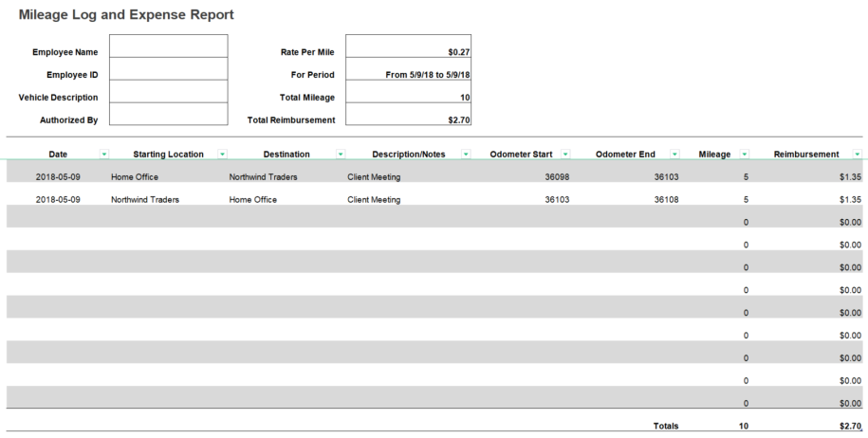This screenshot has height=438, width=868.
Task: Expand the Destination column filter arrow
Action: (341, 155)
